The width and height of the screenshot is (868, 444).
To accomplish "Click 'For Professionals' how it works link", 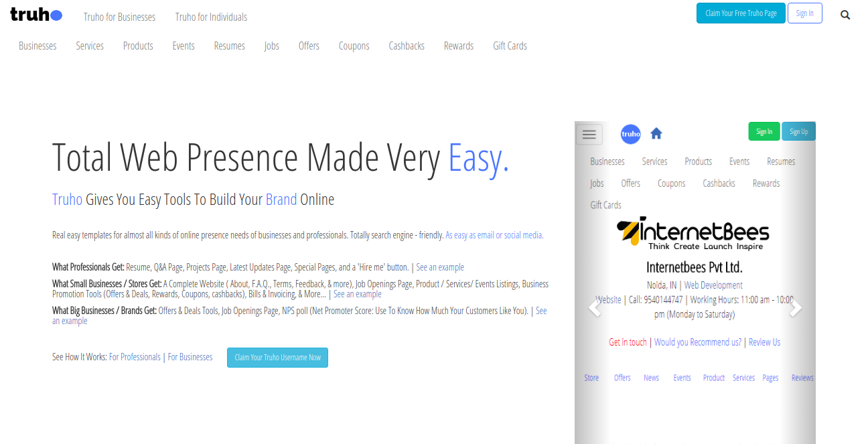I will tap(135, 357).
